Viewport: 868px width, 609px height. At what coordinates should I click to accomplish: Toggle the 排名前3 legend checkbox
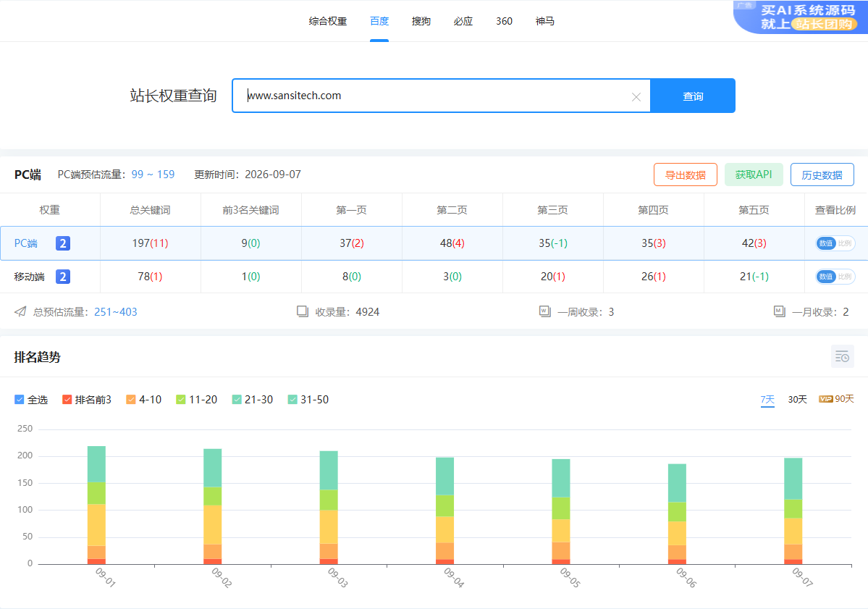pos(67,400)
